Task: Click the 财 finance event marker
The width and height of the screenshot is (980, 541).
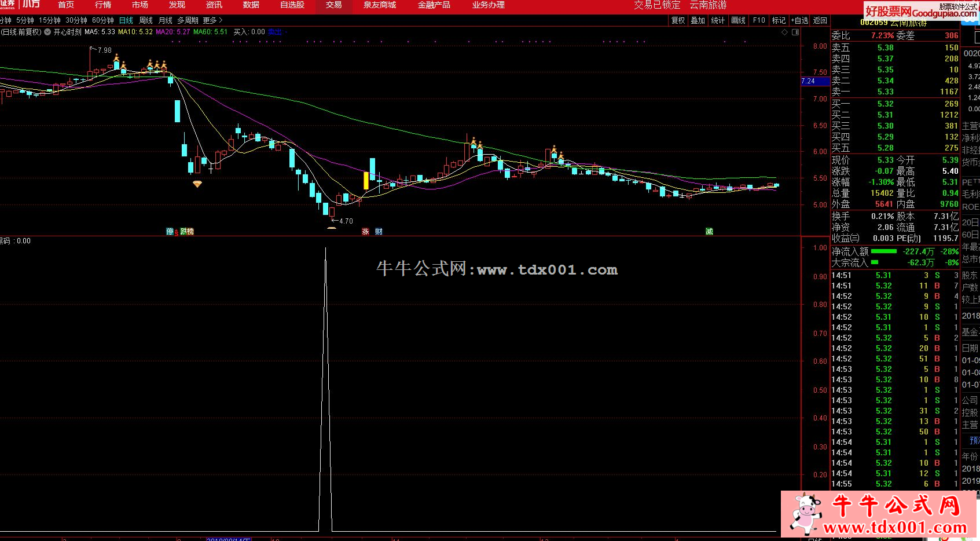Action: pyautogui.click(x=379, y=231)
